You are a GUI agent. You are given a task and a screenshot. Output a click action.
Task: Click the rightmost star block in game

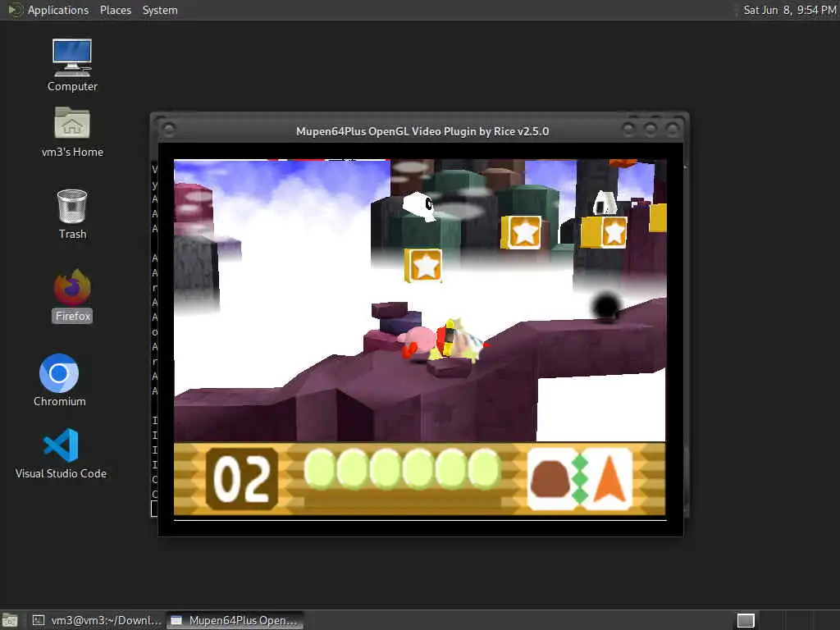605,232
